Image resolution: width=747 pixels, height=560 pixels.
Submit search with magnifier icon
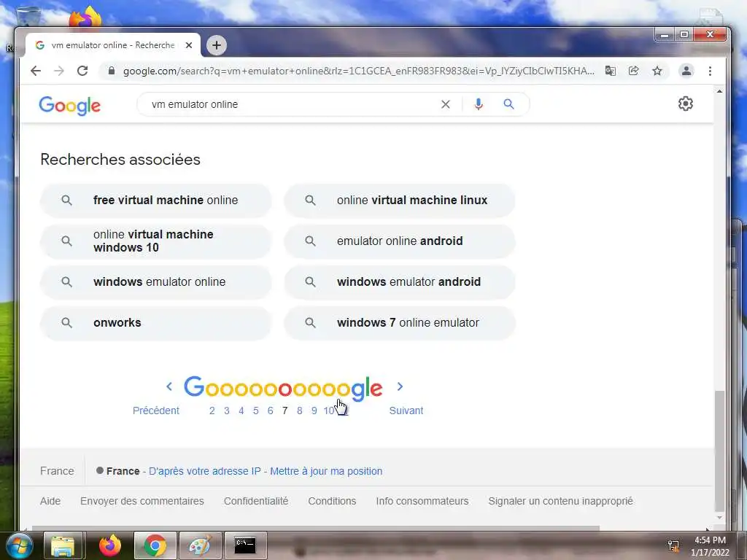508,104
